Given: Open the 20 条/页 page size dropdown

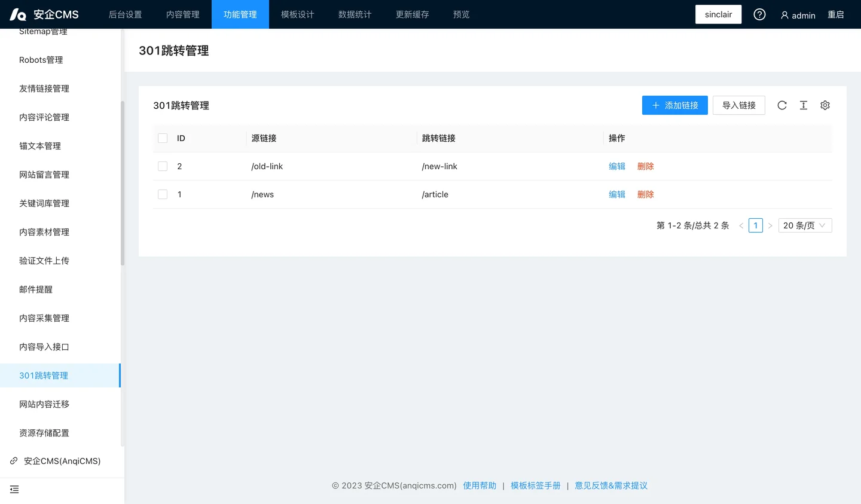Looking at the screenshot, I should tap(805, 225).
